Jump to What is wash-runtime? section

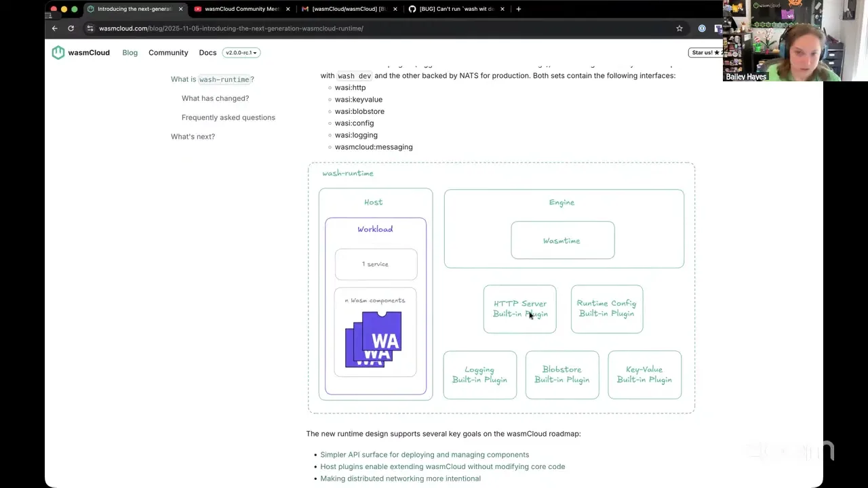(212, 79)
